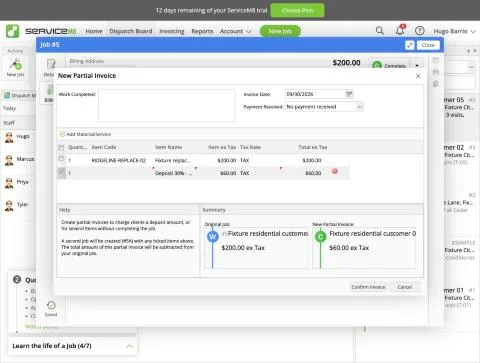Viewport: 480px width, 363px height.
Task: Click the Choose Plan button
Action: coord(297,10)
